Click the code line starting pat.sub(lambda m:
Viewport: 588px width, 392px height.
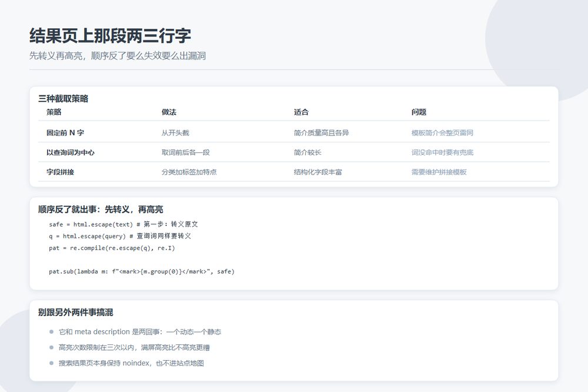(141, 271)
